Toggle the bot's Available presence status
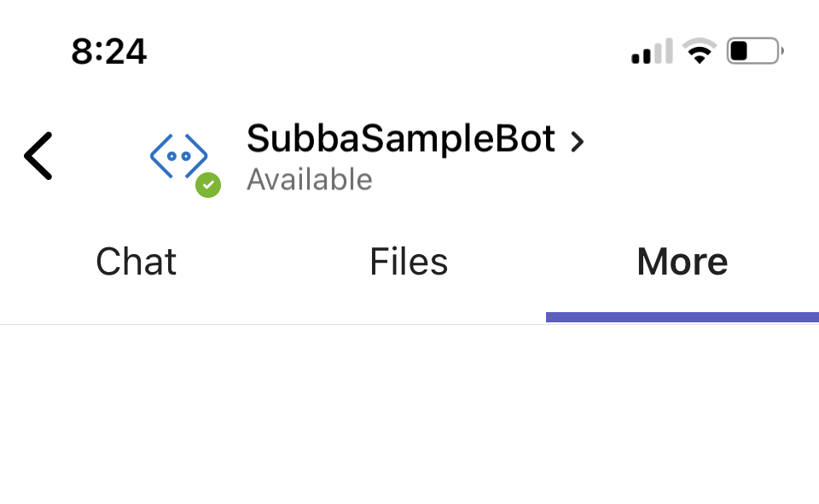819x504 pixels. [x=310, y=179]
